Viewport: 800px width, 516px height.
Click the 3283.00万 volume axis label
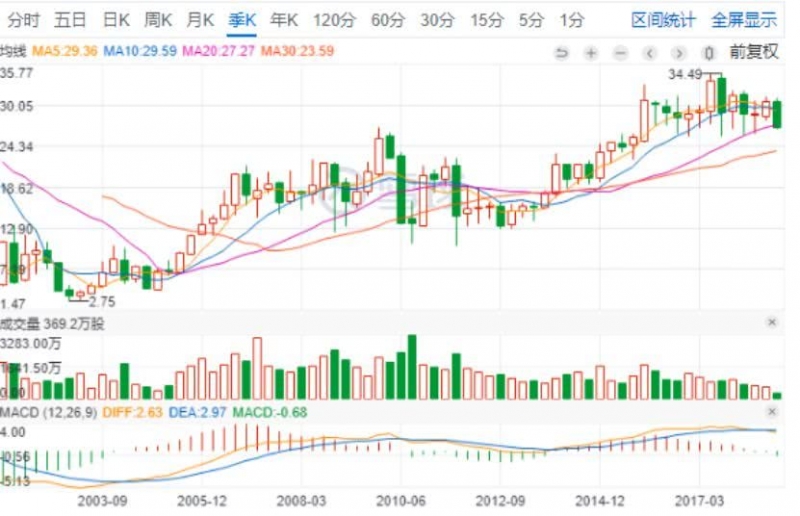(31, 343)
